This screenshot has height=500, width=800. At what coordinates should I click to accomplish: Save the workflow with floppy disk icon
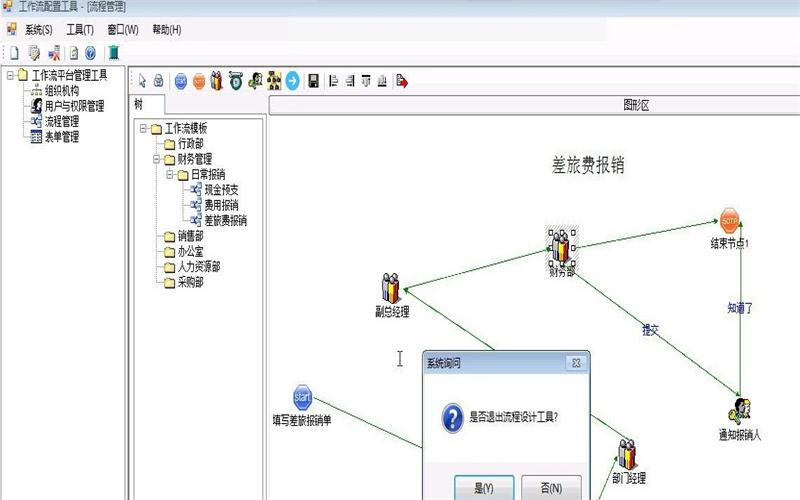coord(313,81)
